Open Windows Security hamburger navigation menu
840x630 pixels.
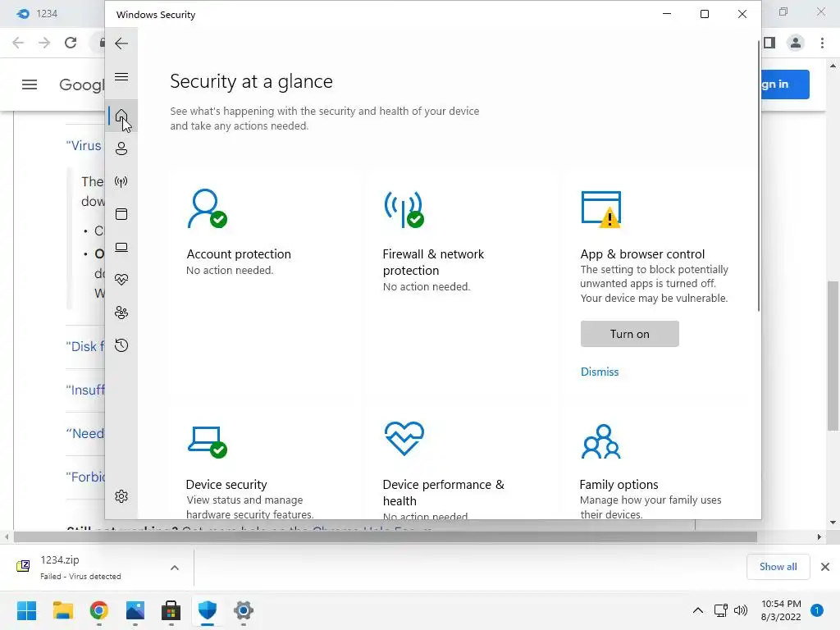tap(121, 76)
